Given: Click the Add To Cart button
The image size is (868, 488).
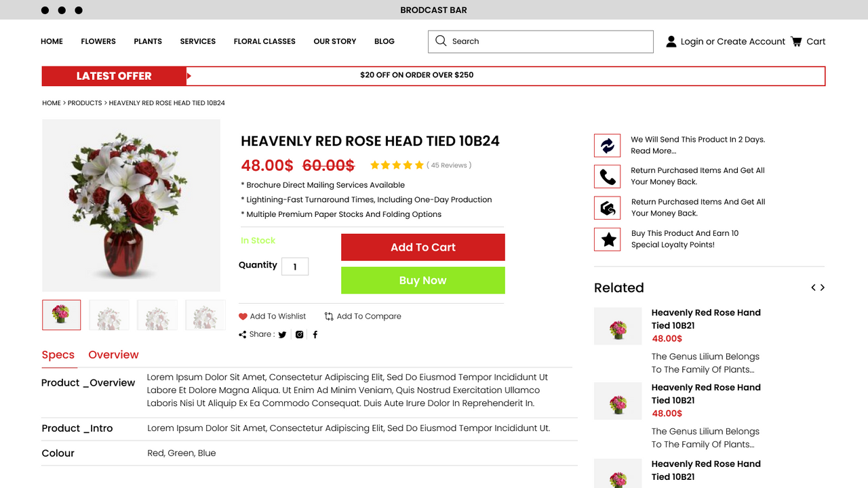Looking at the screenshot, I should (x=422, y=247).
